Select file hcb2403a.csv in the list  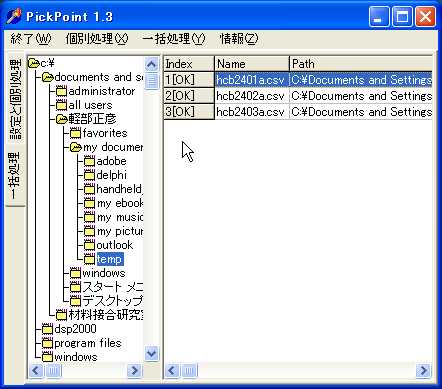[x=252, y=112]
